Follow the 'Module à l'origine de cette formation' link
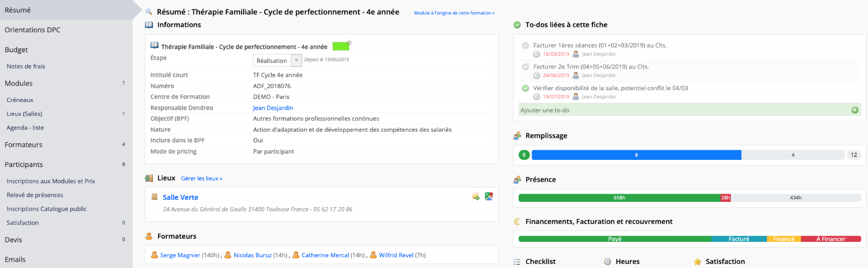 click(454, 13)
